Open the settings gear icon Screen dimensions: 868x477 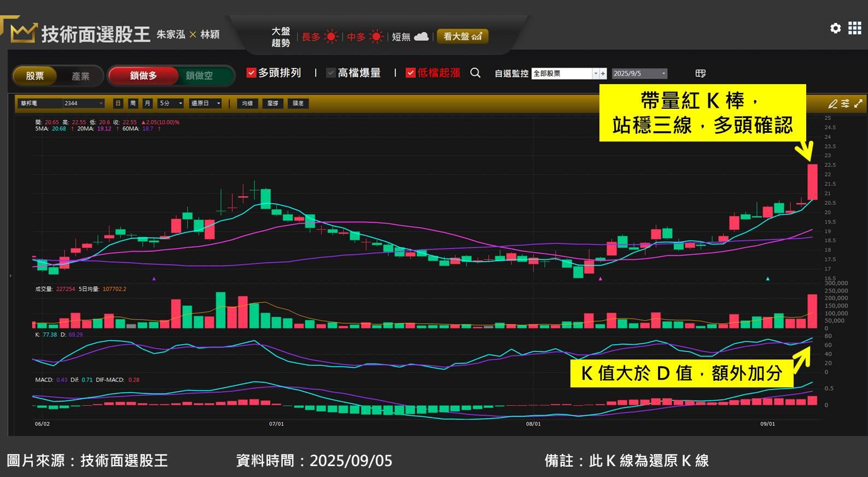click(835, 28)
